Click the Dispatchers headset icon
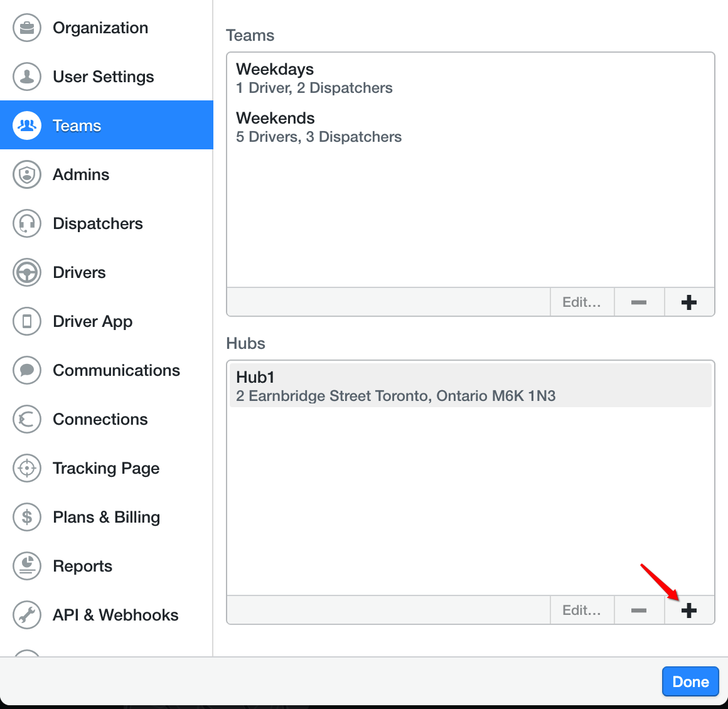 click(x=27, y=223)
